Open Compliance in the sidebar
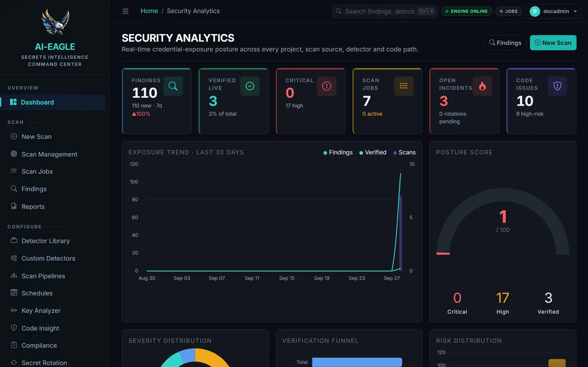This screenshot has width=588, height=367. (x=53, y=345)
